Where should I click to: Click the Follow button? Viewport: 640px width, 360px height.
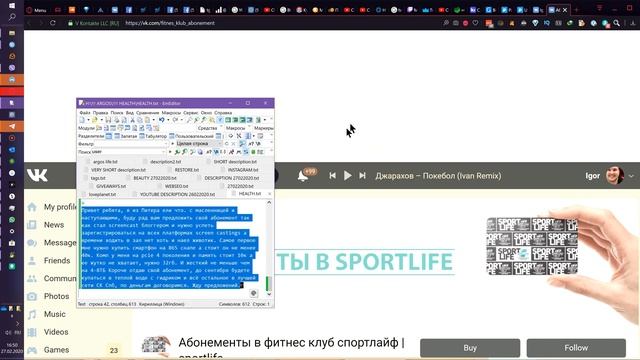576,348
